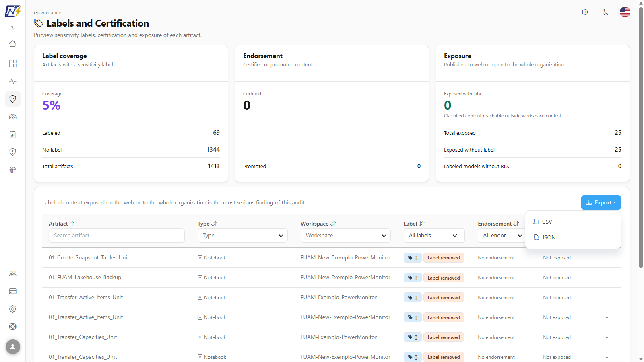644x362 pixels.
Task: Open the fingerprint icon in the sidebar
Action: pos(13,170)
